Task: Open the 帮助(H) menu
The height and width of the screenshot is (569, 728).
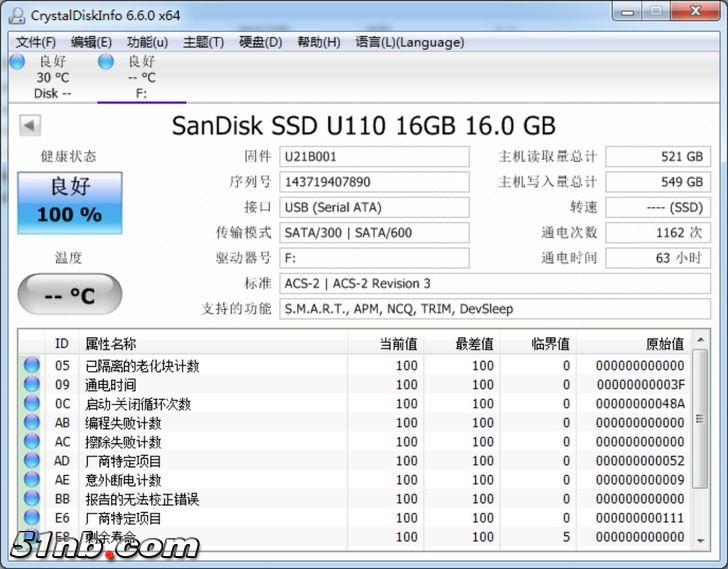Action: [x=318, y=42]
